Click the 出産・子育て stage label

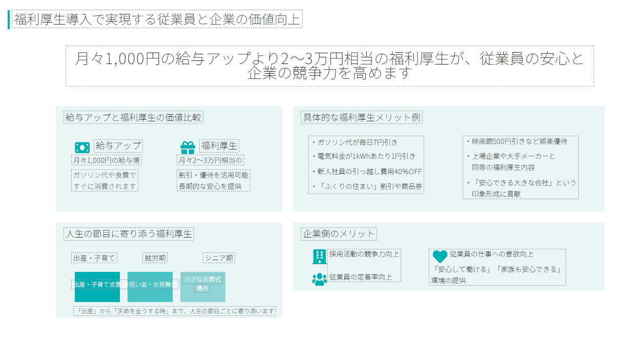(94, 258)
